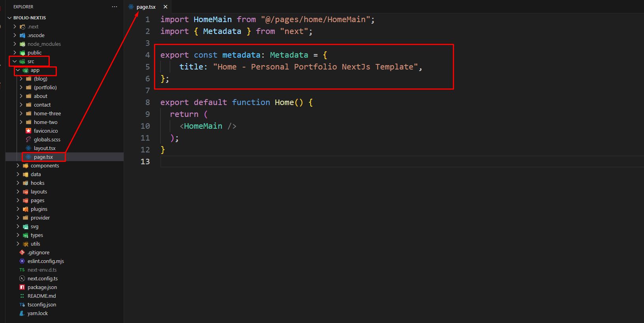Close the page.tsx tab

click(165, 7)
